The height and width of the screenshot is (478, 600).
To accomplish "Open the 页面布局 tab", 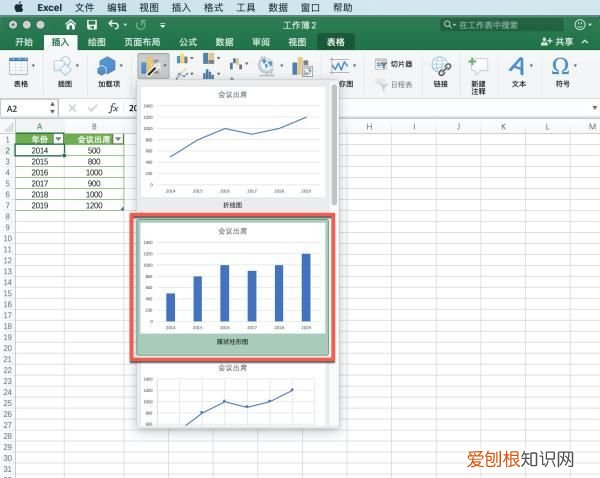I will tap(142, 42).
